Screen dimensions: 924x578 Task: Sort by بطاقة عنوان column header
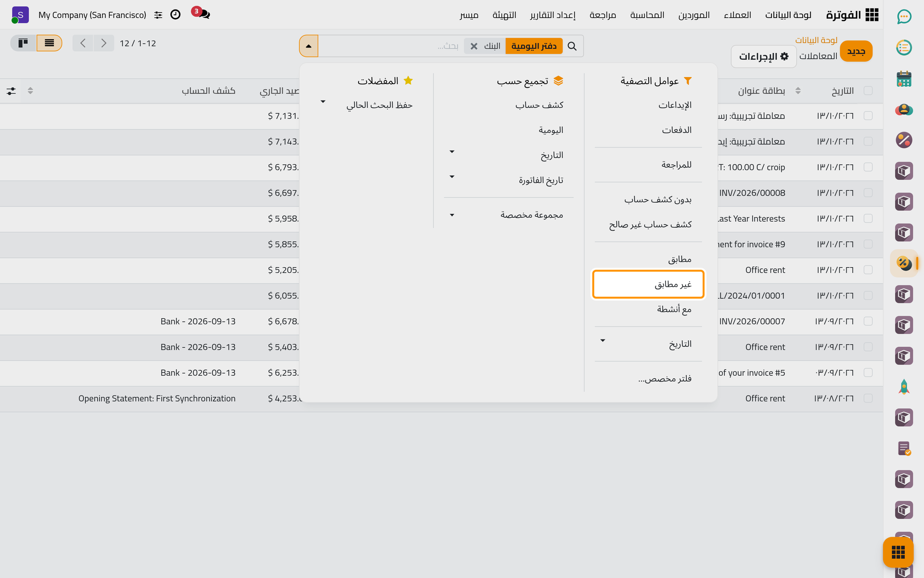761,91
